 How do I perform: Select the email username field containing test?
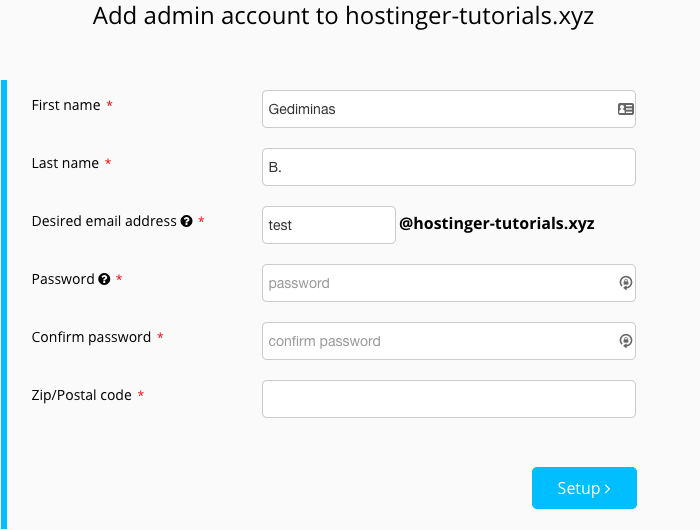coord(329,225)
